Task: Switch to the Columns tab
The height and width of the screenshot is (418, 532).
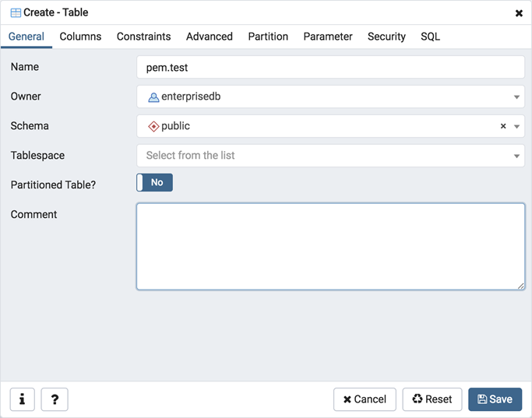Action: pos(80,37)
